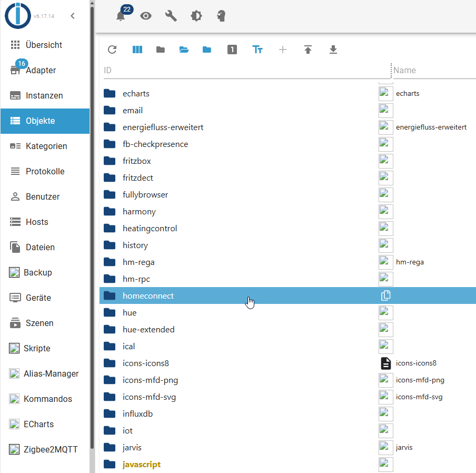The width and height of the screenshot is (476, 473).
Task: Expand the fb-checkpresence folder
Action: click(110, 144)
